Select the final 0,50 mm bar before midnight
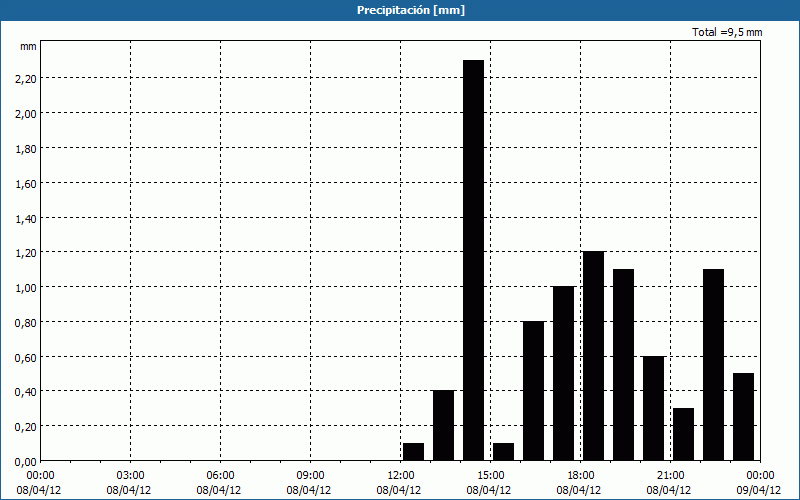This screenshot has height=500, width=800. [x=743, y=417]
